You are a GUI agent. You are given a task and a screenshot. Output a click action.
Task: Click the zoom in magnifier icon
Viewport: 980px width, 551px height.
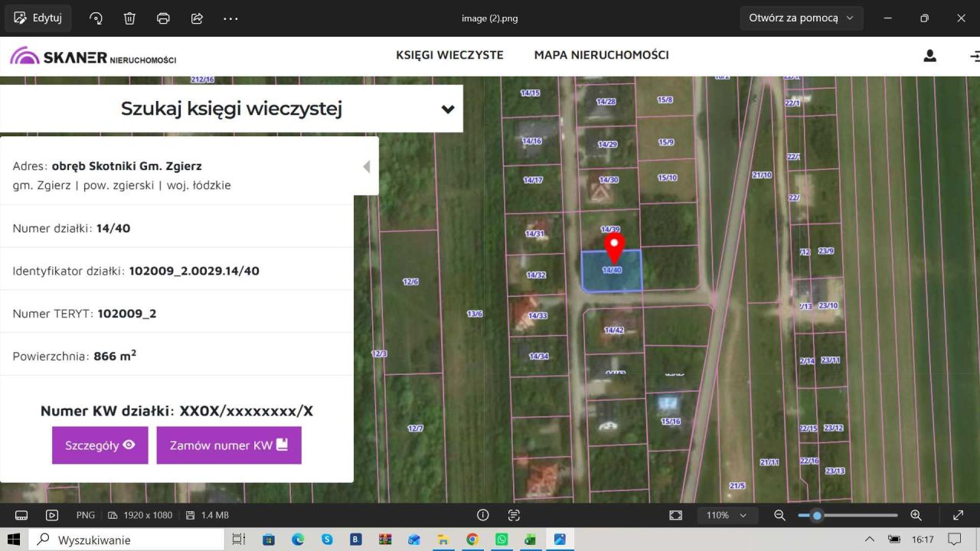tap(916, 515)
